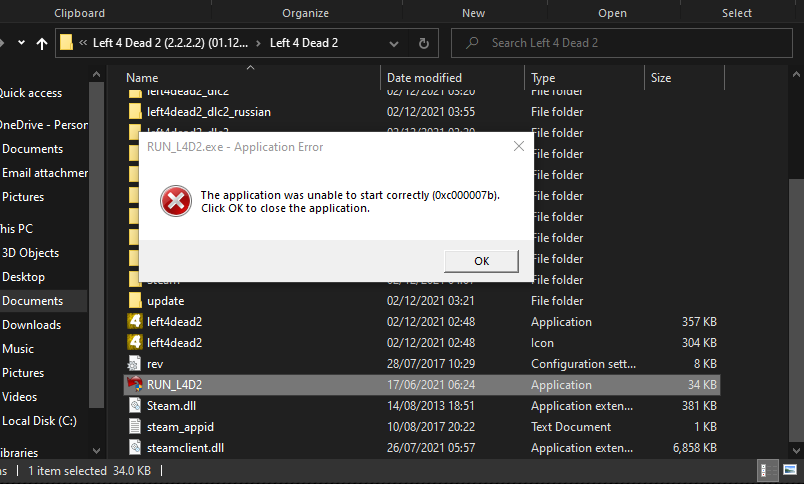Select left4dead2 Icon file icon
The image size is (804, 484).
(x=135, y=342)
